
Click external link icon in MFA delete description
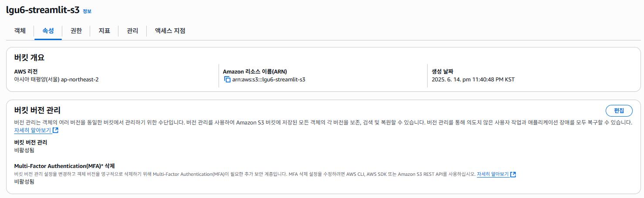pos(513,174)
